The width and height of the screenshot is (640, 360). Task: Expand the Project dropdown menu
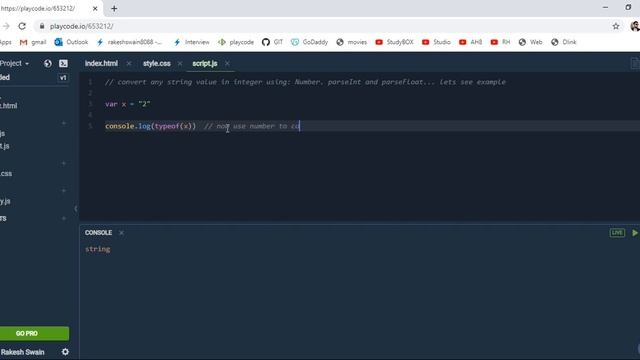click(x=14, y=63)
